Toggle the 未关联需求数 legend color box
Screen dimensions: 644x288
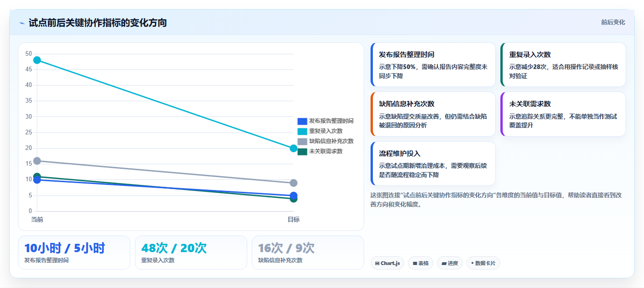tap(302, 151)
